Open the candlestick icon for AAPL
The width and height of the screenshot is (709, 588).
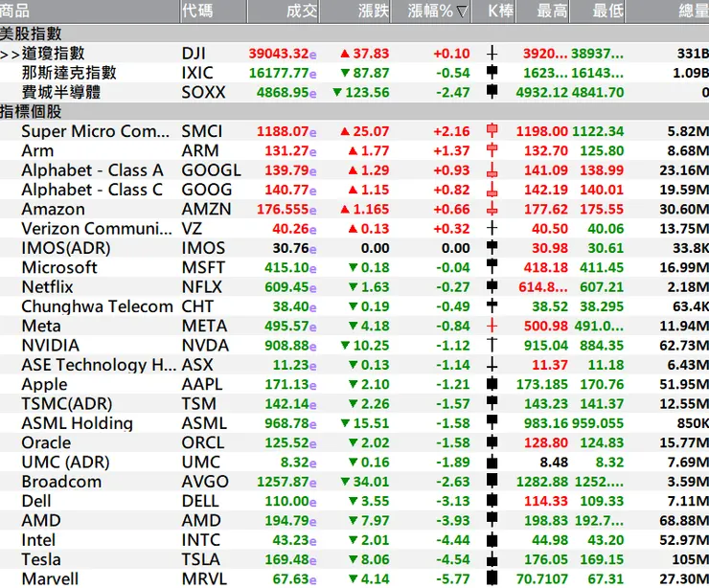coord(492,384)
